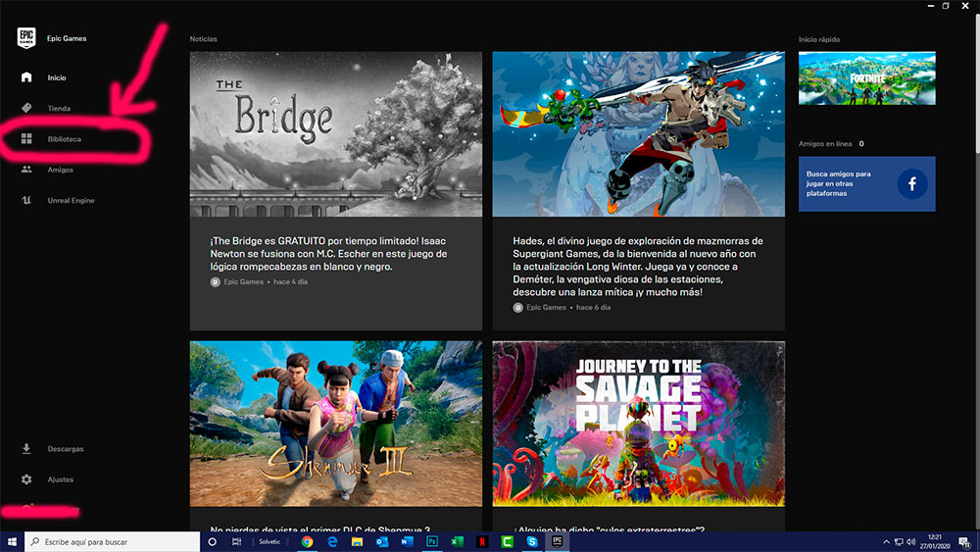Viewport: 980px width, 552px height.
Task: Open the Inicio home icon
Action: pos(26,76)
